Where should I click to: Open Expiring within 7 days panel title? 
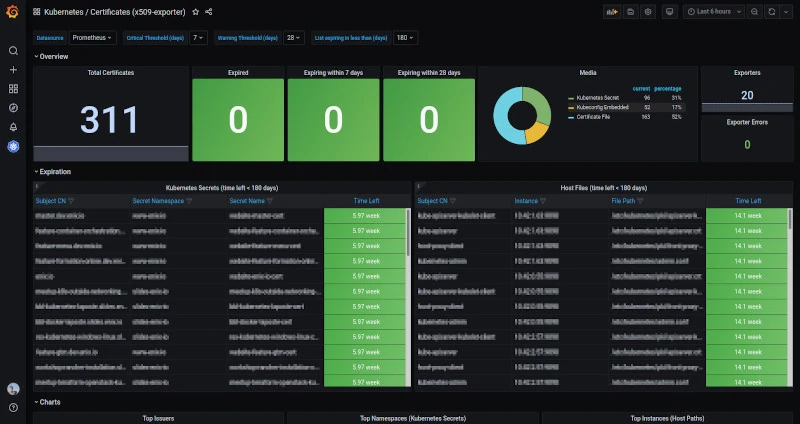pyautogui.click(x=333, y=73)
